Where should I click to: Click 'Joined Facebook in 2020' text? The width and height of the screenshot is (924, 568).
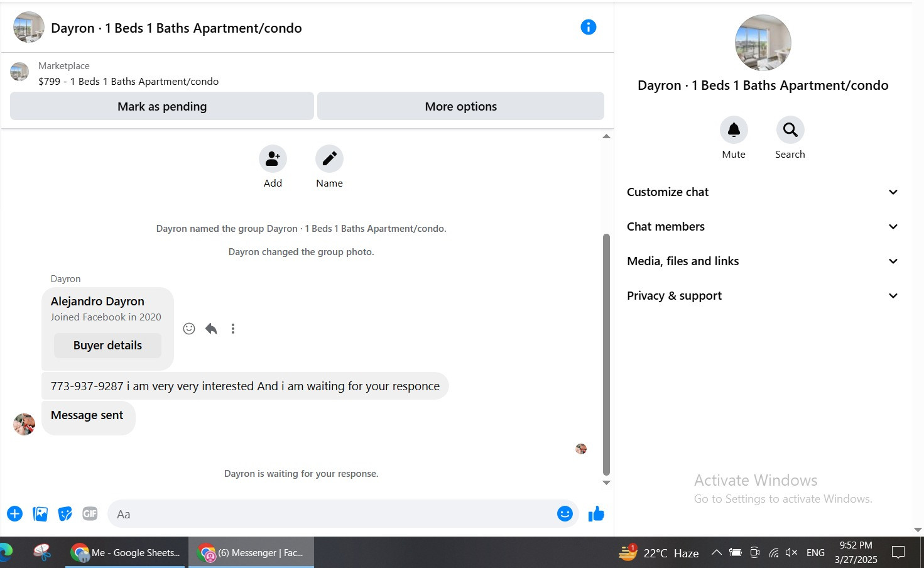point(106,317)
